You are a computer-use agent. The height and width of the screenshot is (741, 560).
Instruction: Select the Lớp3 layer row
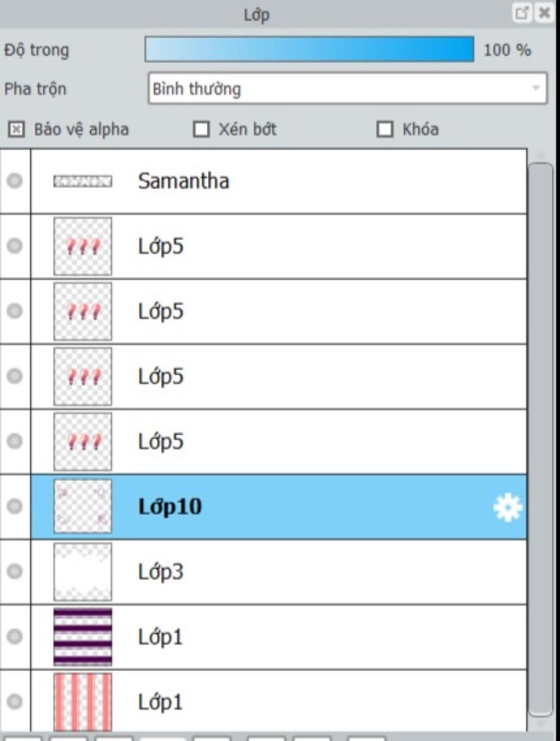click(279, 571)
